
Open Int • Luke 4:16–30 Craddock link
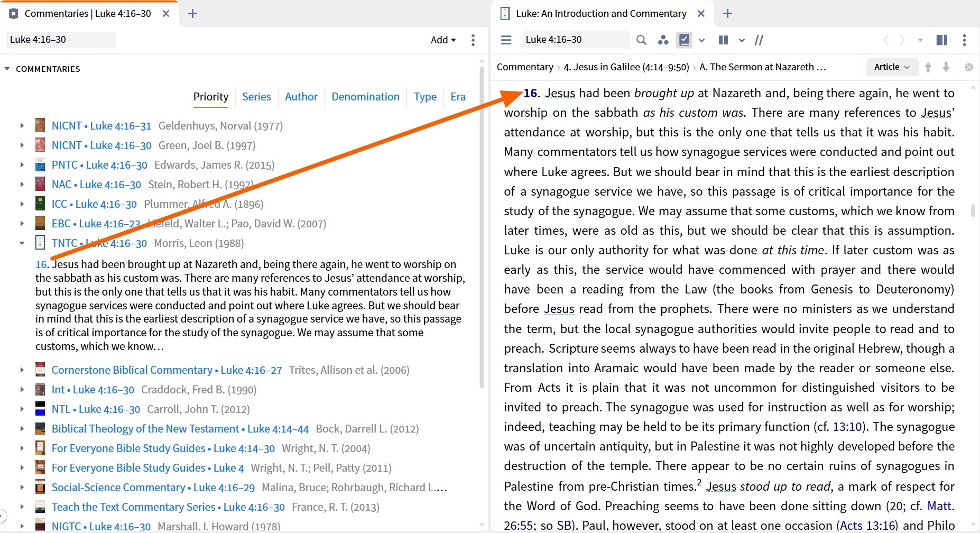(x=93, y=390)
